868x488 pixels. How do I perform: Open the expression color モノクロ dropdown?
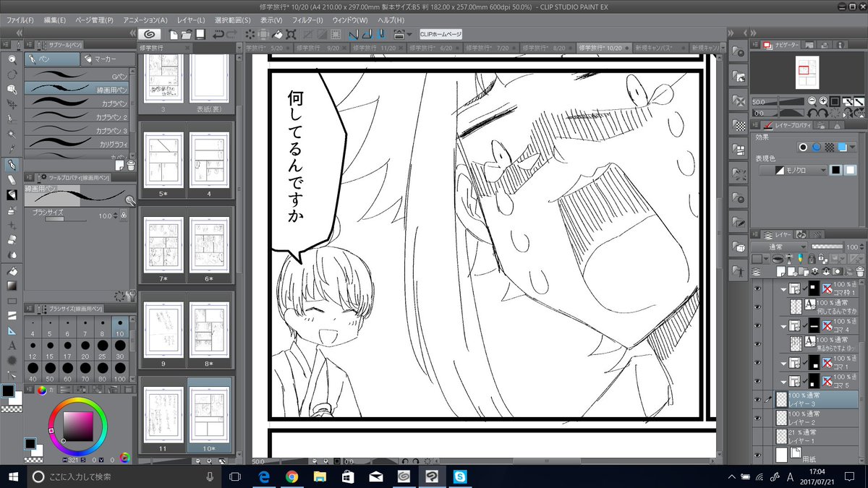(x=793, y=171)
